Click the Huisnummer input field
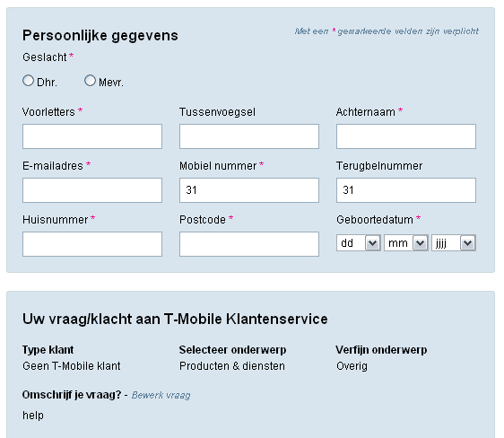Screen dimensions: 504x438 coord(92,244)
